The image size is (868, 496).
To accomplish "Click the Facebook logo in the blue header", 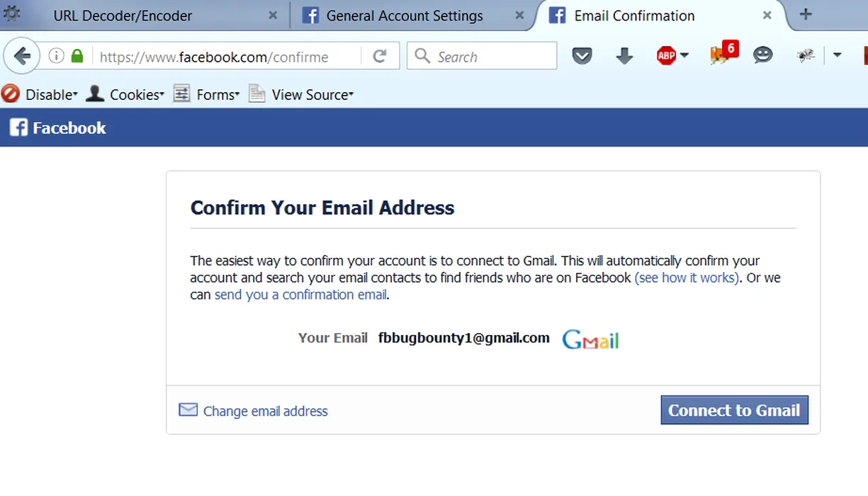I will click(58, 128).
